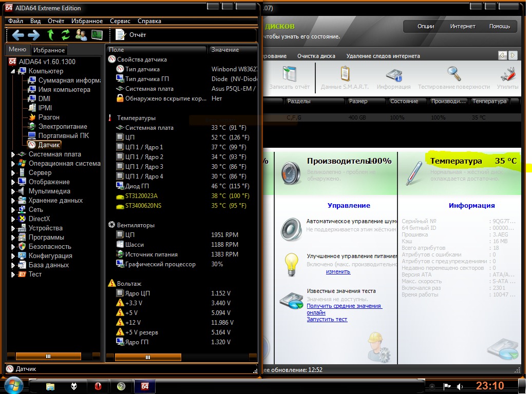Click the Back arrow in AIDA64 toolbar

point(17,35)
